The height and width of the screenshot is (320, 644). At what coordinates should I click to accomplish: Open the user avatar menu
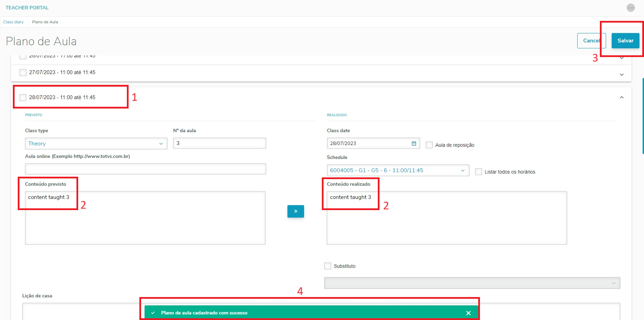[630, 8]
